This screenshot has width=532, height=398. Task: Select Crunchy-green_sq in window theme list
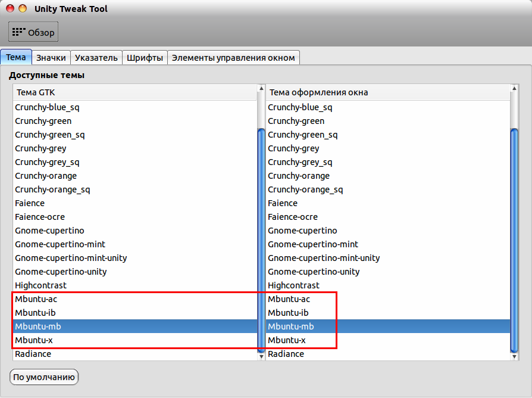tap(388, 135)
